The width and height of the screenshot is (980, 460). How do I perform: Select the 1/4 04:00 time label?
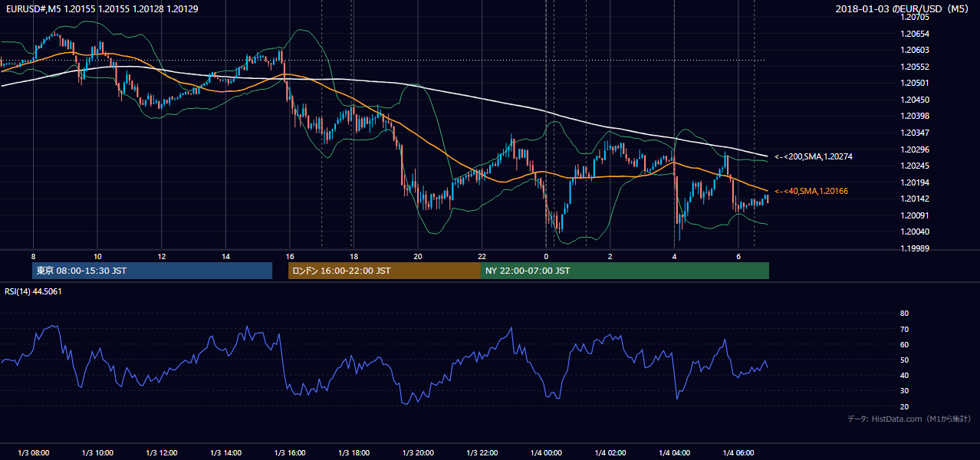tap(674, 453)
